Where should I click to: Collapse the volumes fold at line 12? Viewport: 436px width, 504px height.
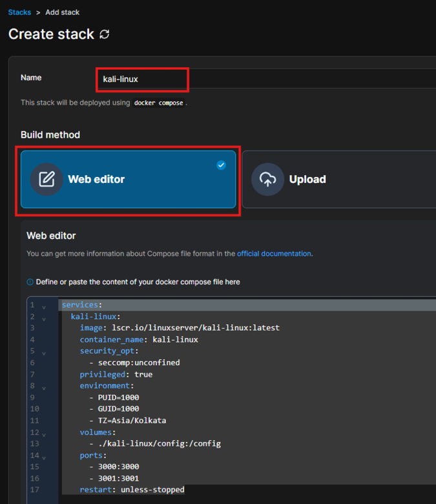[x=44, y=435]
